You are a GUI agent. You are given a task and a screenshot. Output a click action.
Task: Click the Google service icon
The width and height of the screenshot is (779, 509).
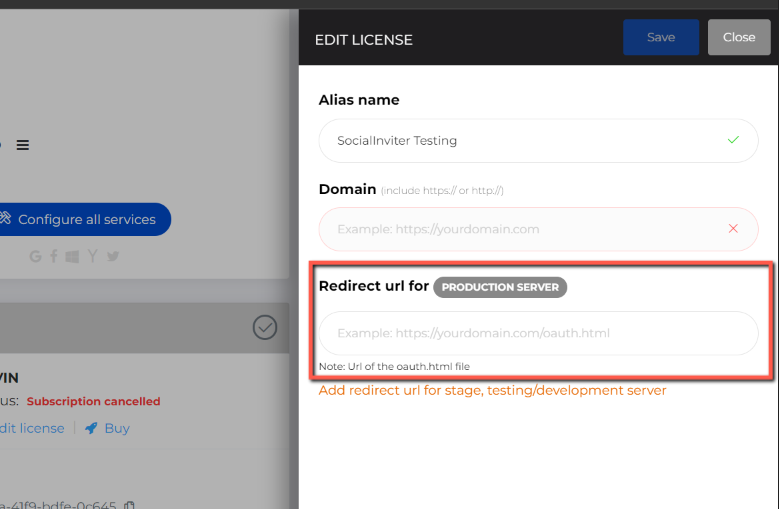(x=35, y=256)
